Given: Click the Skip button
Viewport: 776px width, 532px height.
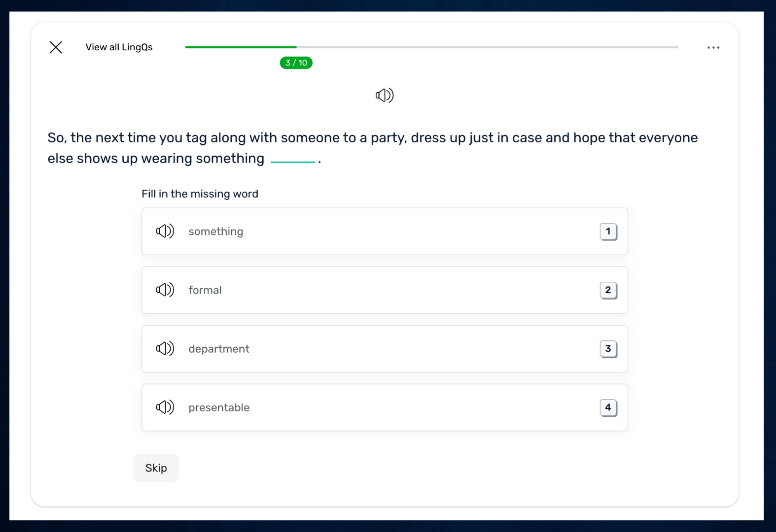Looking at the screenshot, I should point(156,468).
